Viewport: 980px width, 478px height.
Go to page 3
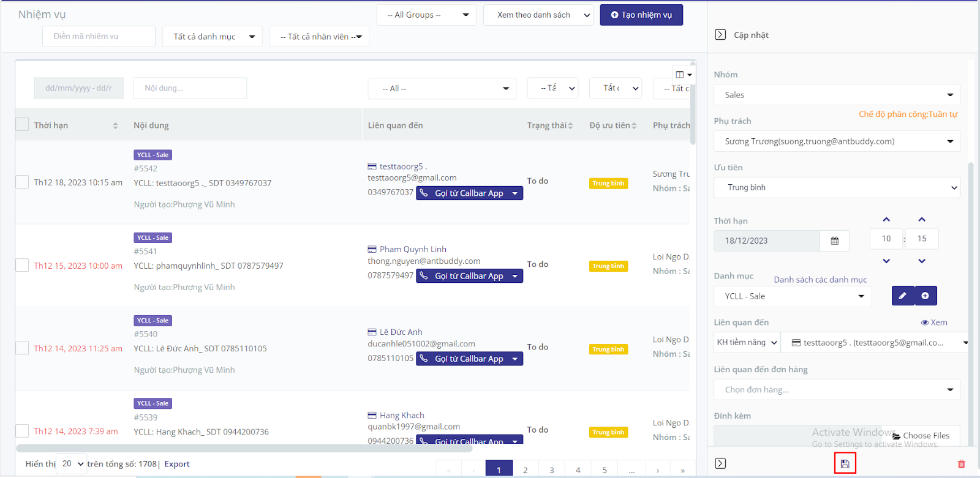pos(551,470)
